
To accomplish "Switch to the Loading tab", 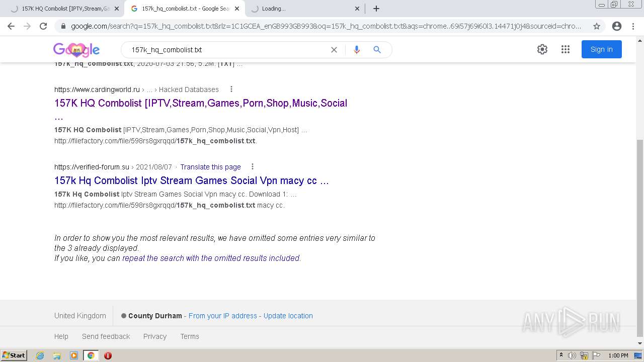I will click(x=305, y=9).
